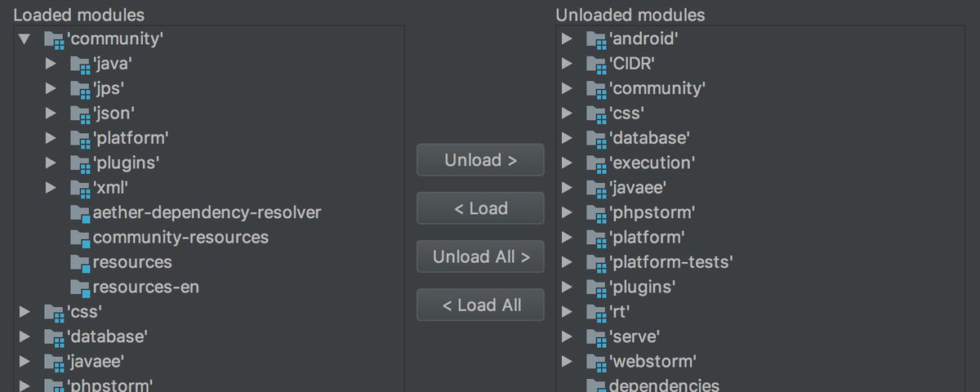Expand the 'xml' node arrow
980x392 pixels.
click(x=51, y=189)
